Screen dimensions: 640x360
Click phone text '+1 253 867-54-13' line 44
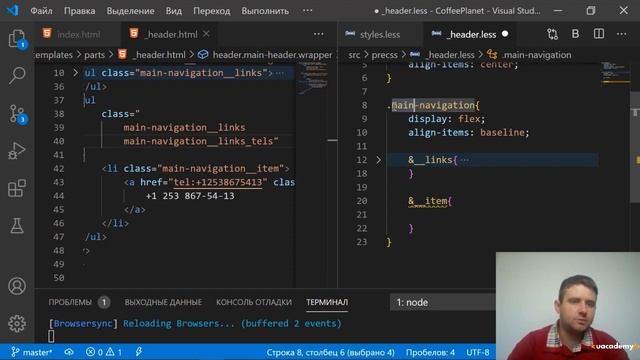click(x=190, y=196)
